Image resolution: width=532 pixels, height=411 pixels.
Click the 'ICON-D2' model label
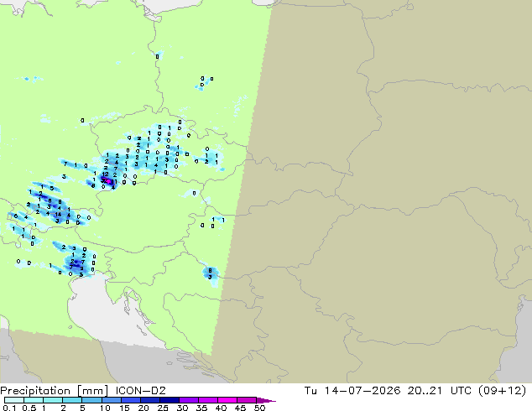[140, 391]
